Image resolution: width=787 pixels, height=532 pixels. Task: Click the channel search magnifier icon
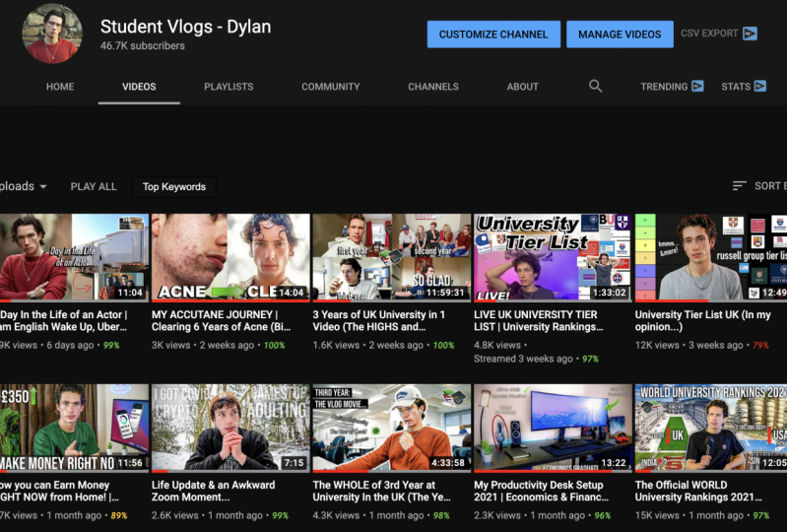[595, 87]
